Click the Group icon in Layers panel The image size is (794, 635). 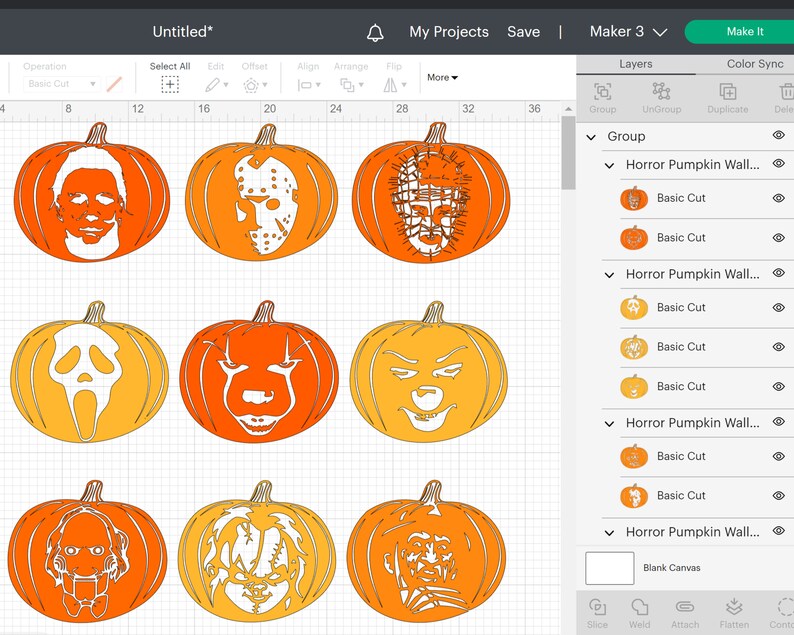[602, 92]
